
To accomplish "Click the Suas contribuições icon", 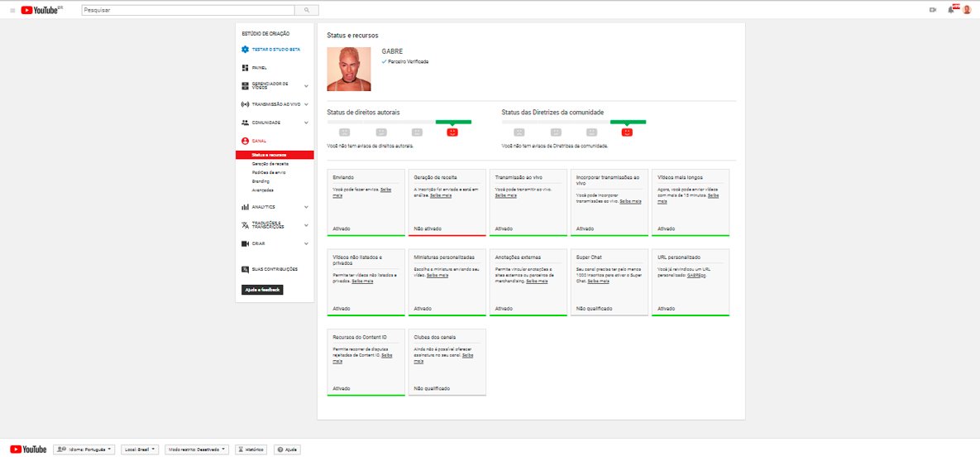I will click(245, 269).
